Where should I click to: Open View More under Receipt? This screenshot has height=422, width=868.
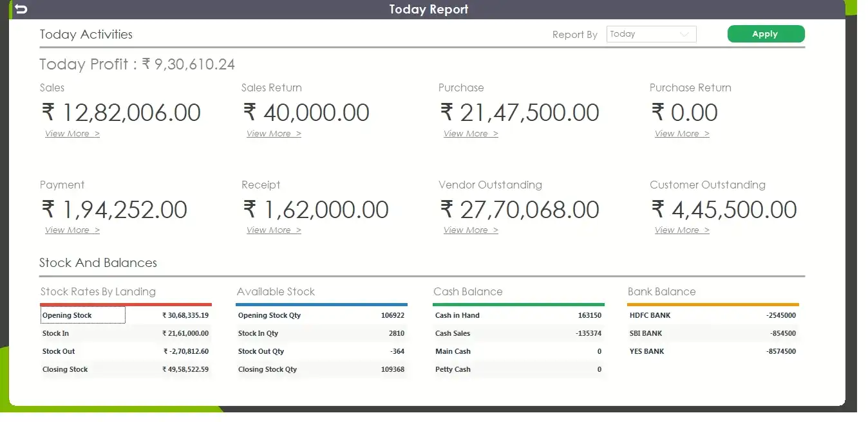pyautogui.click(x=274, y=230)
